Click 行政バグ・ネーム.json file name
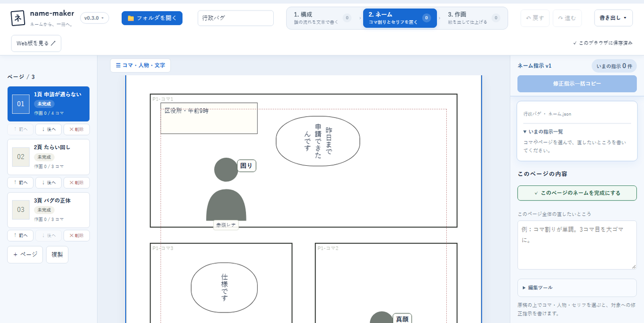The width and height of the screenshot is (644, 323). click(547, 114)
